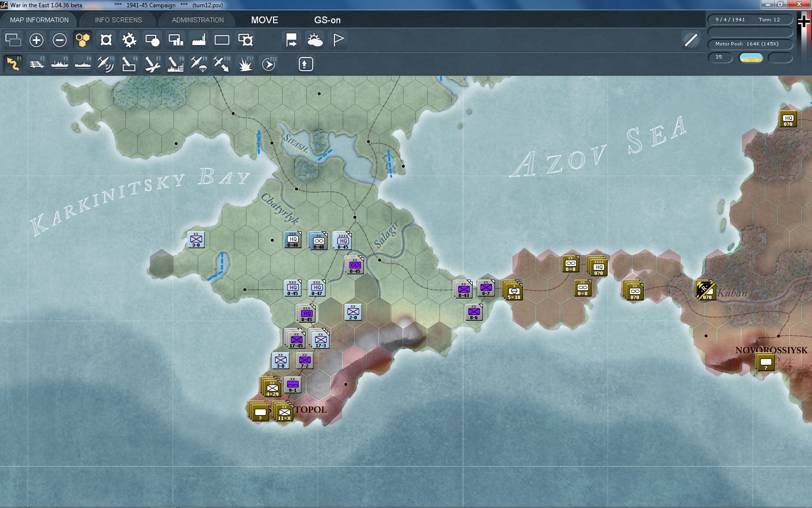The height and width of the screenshot is (508, 812).
Task: Zoom in the map with plus icon
Action: coord(36,40)
